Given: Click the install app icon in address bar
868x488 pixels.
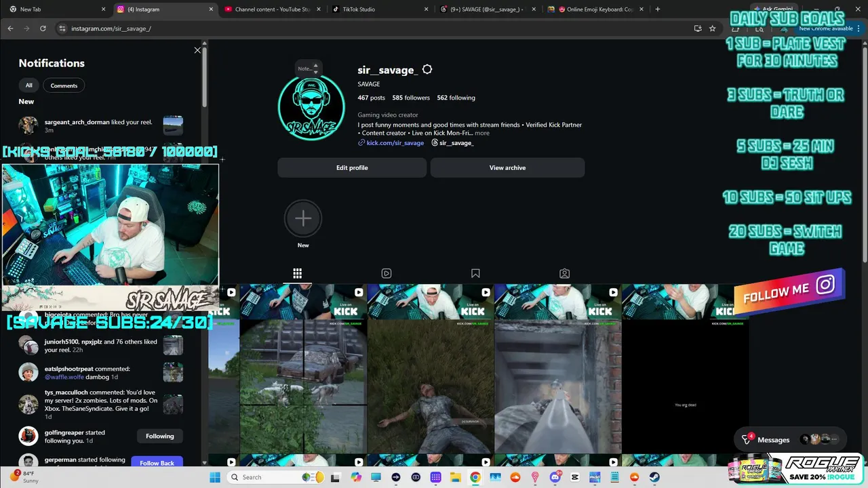Looking at the screenshot, I should [x=697, y=28].
